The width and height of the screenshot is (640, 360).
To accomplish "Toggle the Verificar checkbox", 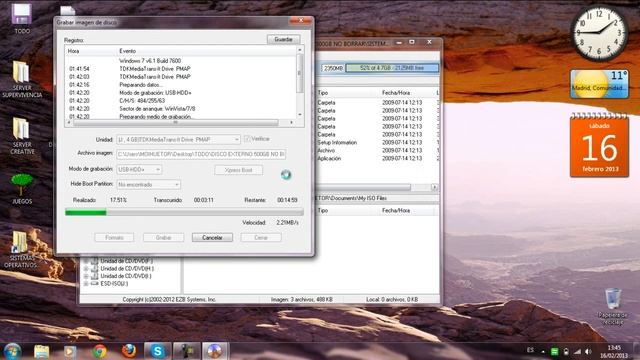I will (x=247, y=139).
